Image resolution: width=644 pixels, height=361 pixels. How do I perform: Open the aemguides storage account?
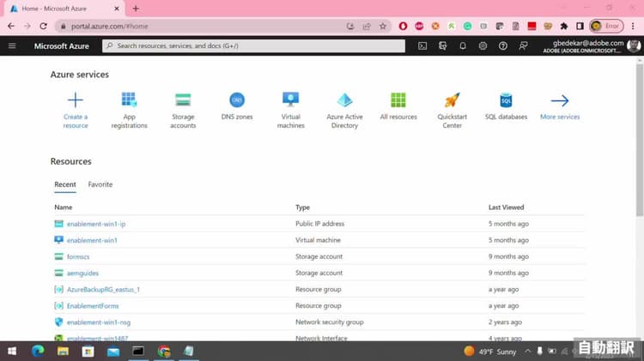coord(82,274)
